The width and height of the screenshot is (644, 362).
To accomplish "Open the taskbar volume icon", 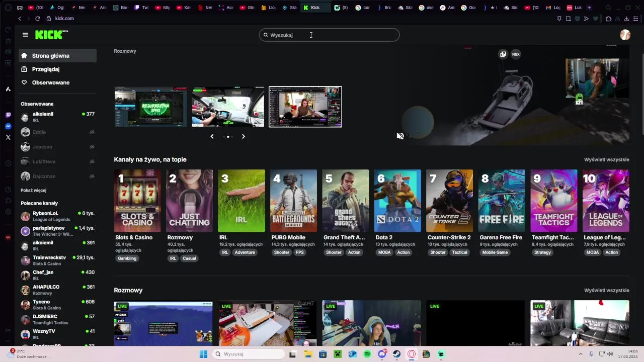I will click(610, 354).
